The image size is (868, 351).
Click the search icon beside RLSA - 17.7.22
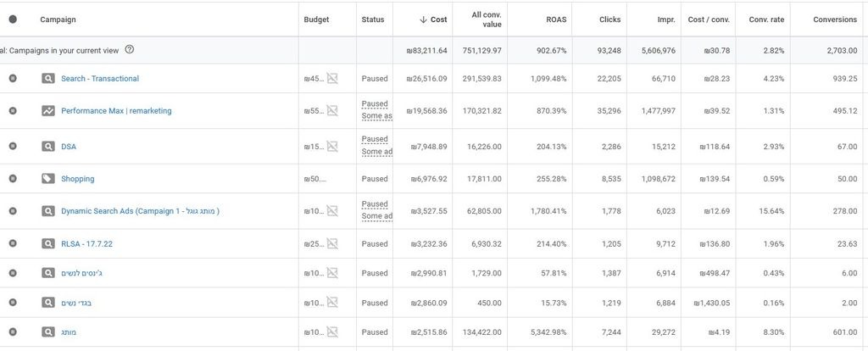click(x=48, y=243)
